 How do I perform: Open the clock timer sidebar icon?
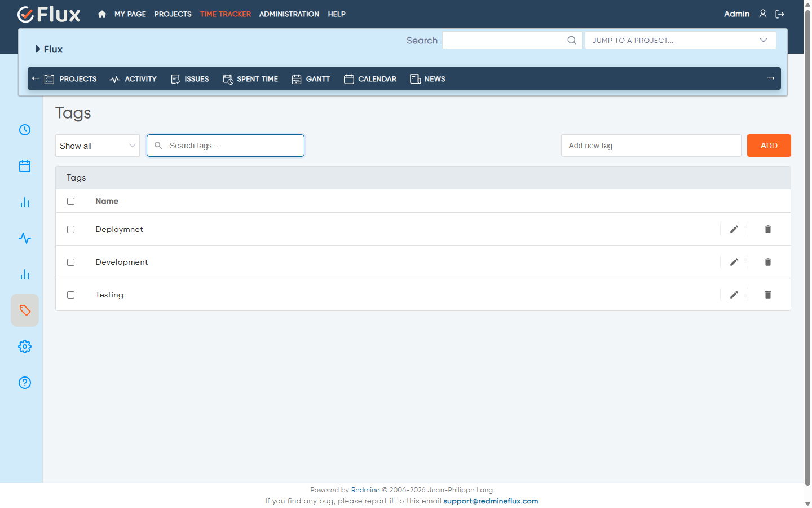tap(25, 130)
